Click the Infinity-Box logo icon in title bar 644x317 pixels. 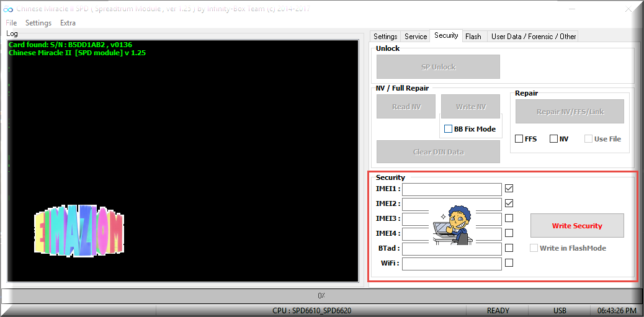pos(8,9)
